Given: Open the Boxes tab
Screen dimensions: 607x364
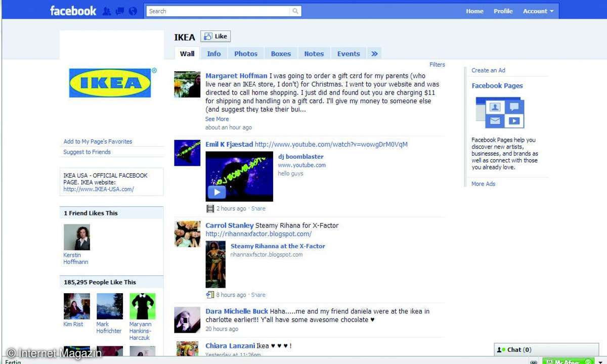Looking at the screenshot, I should [x=281, y=54].
